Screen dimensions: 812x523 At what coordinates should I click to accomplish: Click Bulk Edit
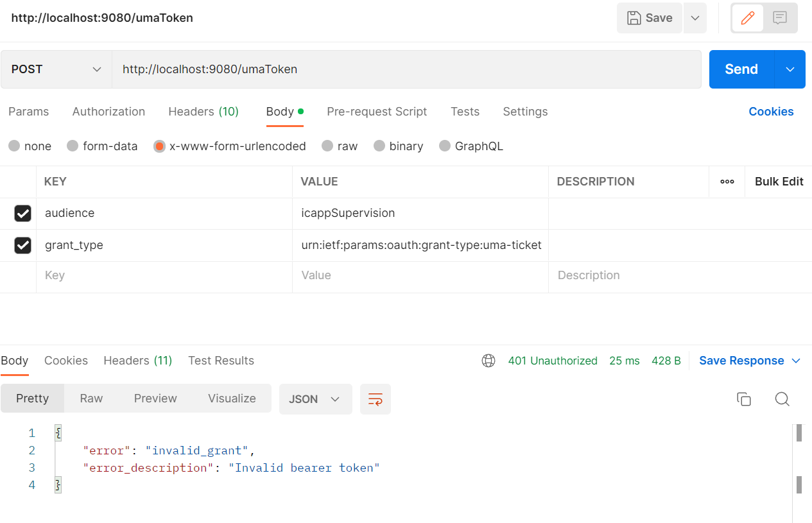coord(779,182)
